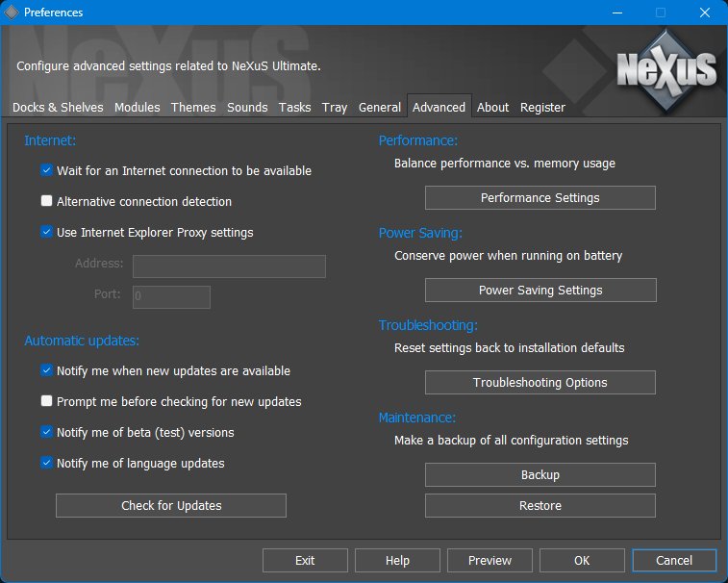Click 'Balance performance vs. memory usage' text

pyautogui.click(x=505, y=164)
